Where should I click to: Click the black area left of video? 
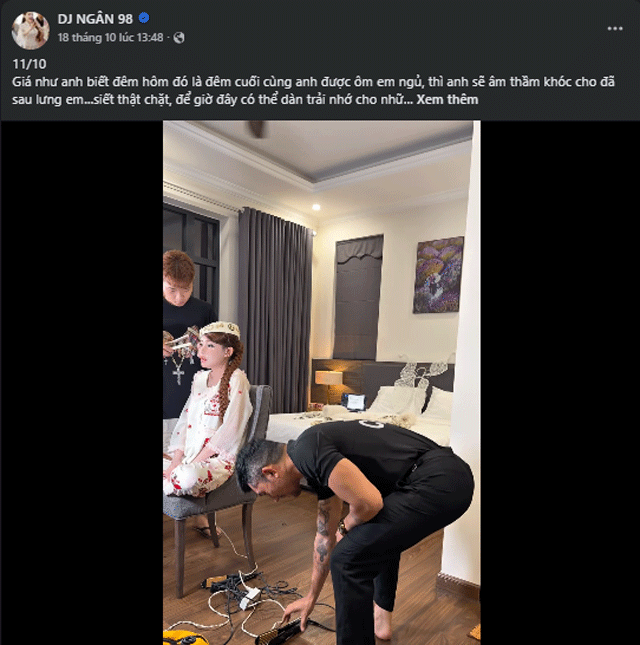[x=82, y=382]
